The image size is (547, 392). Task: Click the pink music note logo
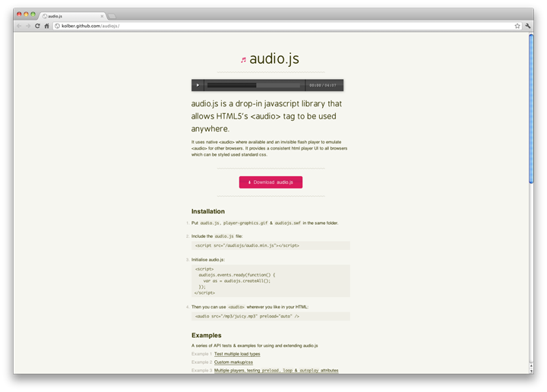pos(244,60)
